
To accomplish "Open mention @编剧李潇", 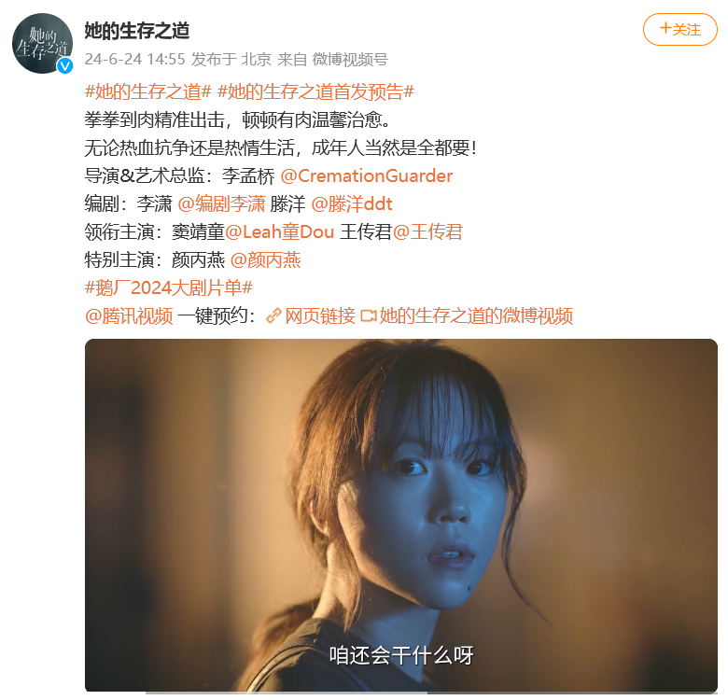I will point(221,203).
